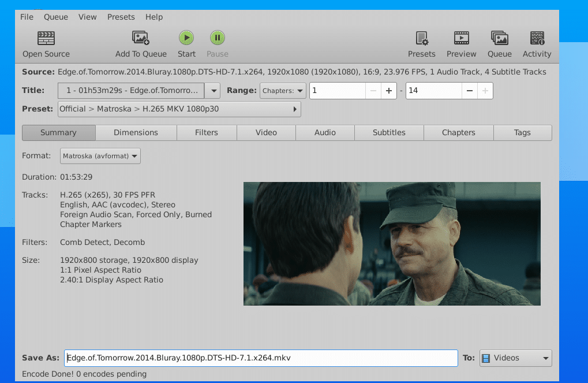588x383 pixels.
Task: Click the Title field showing 01h53m29s
Action: point(131,91)
